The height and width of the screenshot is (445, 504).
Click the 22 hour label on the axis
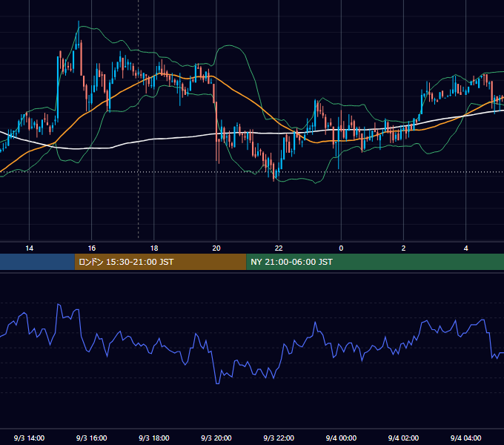[x=279, y=248]
